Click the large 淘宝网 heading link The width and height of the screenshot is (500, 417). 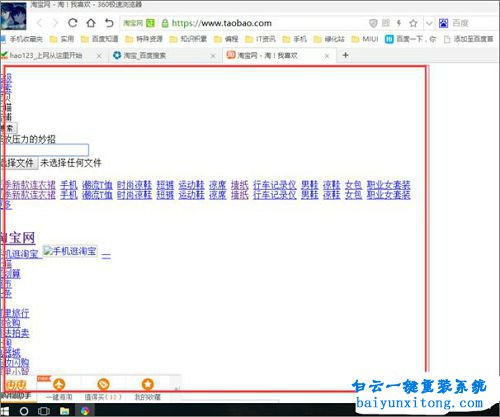tap(18, 238)
